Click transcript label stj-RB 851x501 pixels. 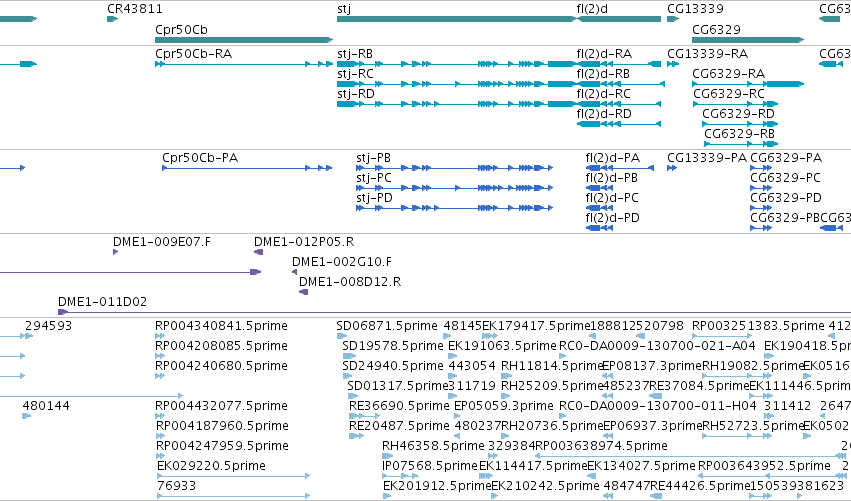[x=355, y=54]
